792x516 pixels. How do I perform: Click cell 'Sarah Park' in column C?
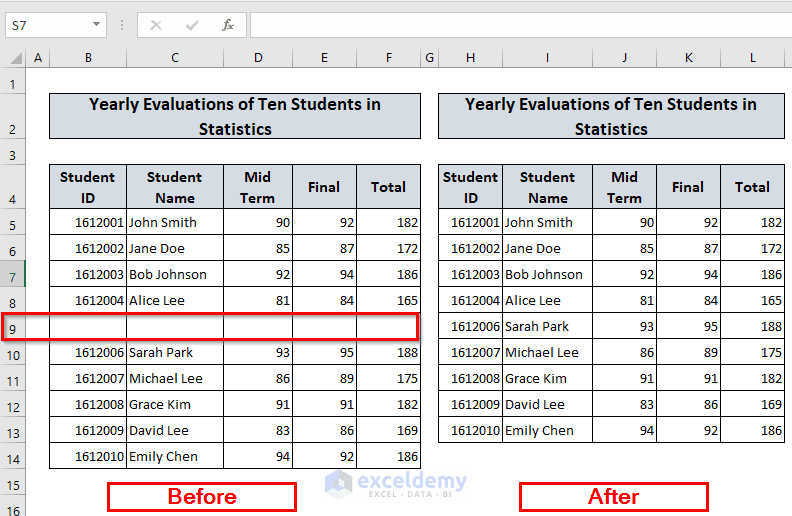pos(175,352)
